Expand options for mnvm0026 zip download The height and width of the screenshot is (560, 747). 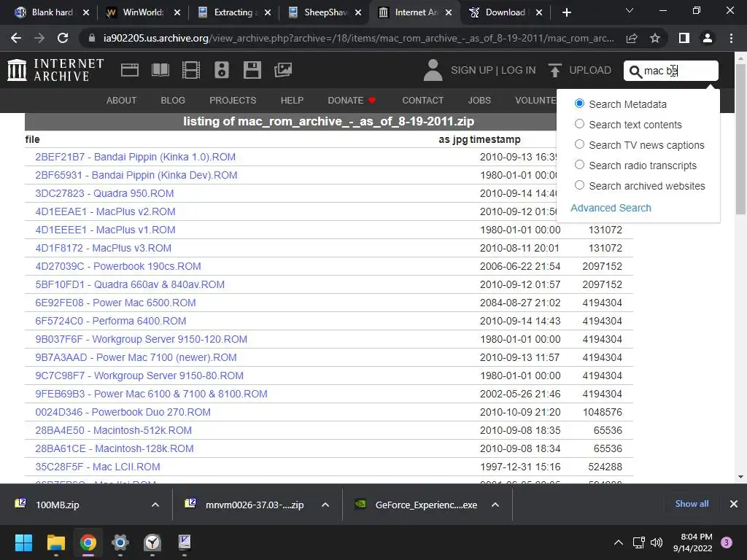[325, 505]
